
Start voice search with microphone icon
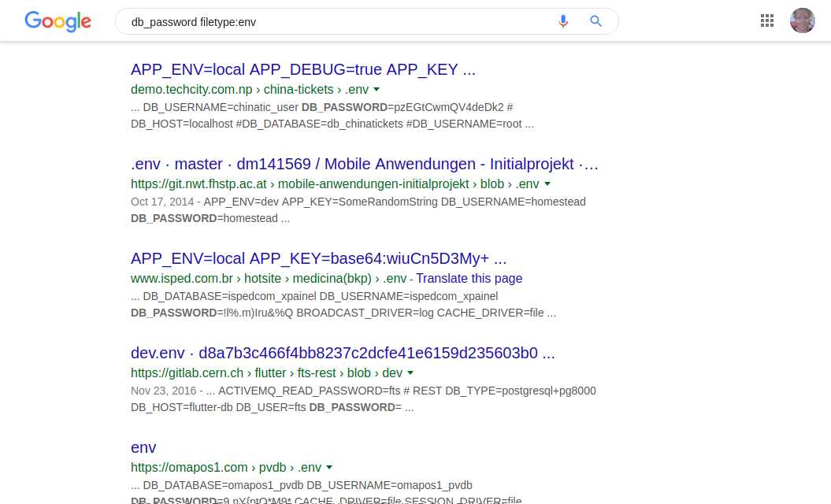[x=563, y=21]
